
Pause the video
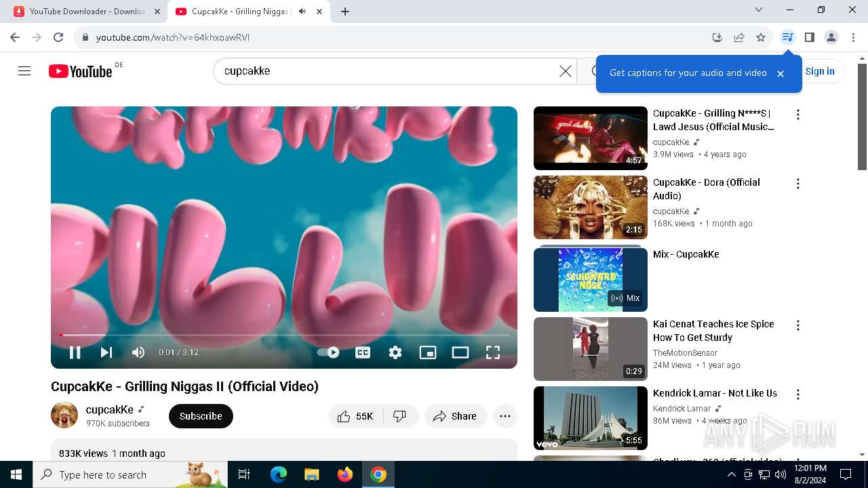coord(75,352)
